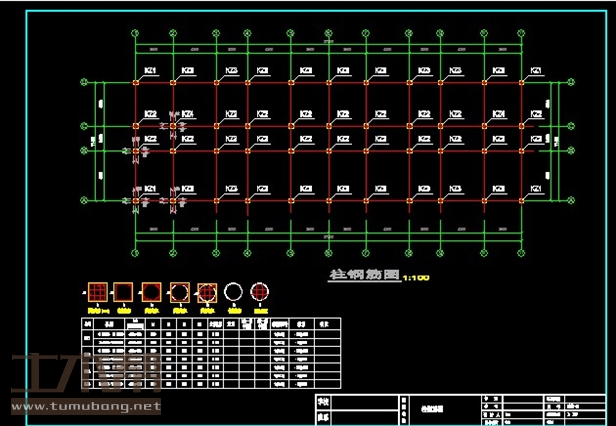Click the top-right corner KZ1 column label
The height and width of the screenshot is (426, 616).
[x=535, y=70]
